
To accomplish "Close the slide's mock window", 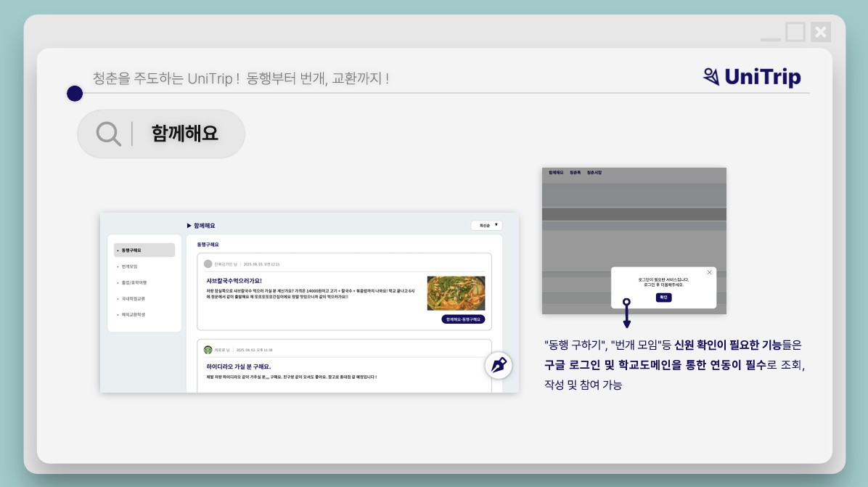I will 821,31.
